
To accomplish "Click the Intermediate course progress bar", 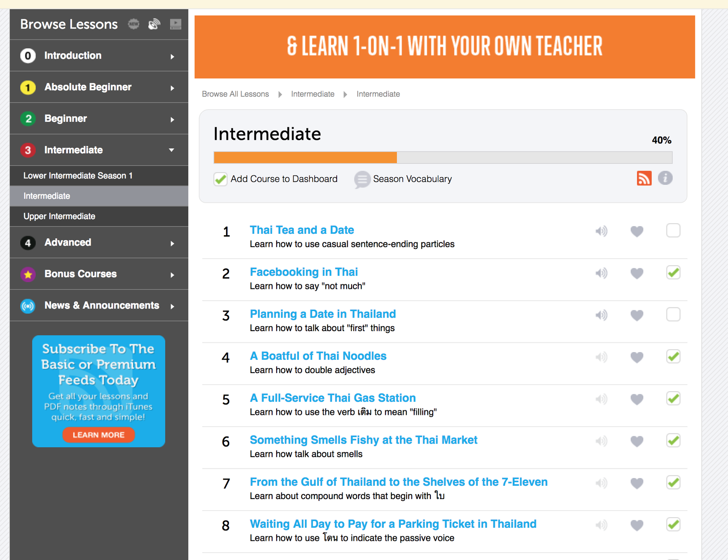I will click(x=443, y=158).
